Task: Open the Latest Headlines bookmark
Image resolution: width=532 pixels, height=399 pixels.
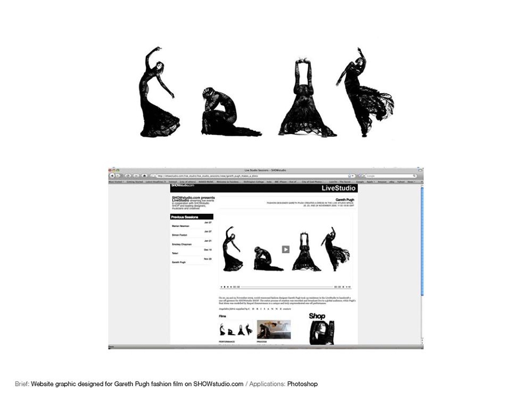Action: pyautogui.click(x=156, y=182)
